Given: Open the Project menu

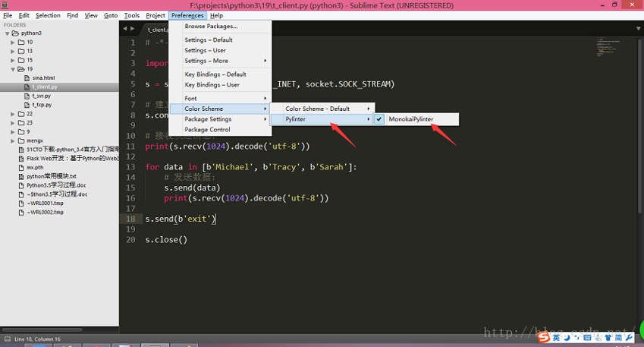Looking at the screenshot, I should click(x=156, y=16).
